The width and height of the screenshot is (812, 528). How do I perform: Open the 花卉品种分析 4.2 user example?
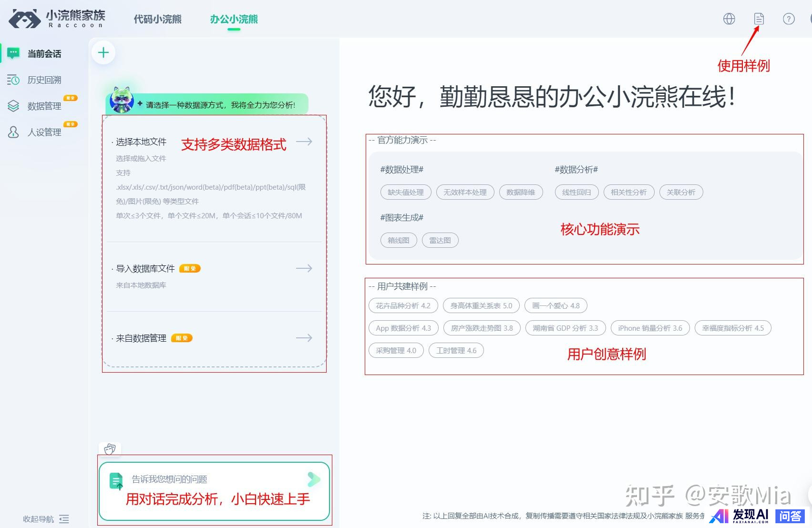tap(403, 305)
